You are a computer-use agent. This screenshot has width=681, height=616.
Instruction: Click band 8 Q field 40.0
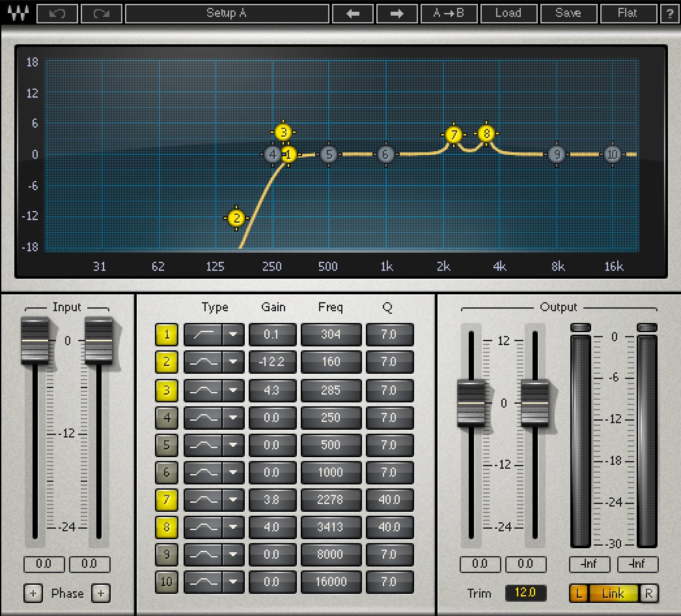click(389, 527)
